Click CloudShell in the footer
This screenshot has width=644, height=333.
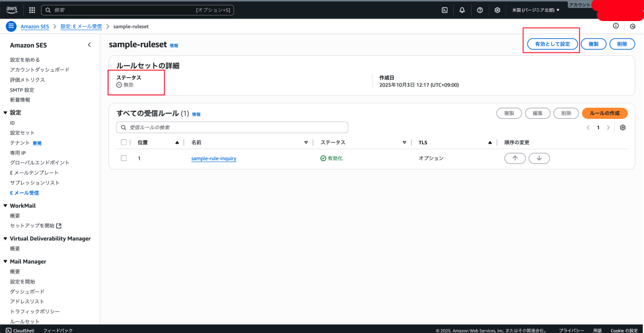tap(19, 330)
